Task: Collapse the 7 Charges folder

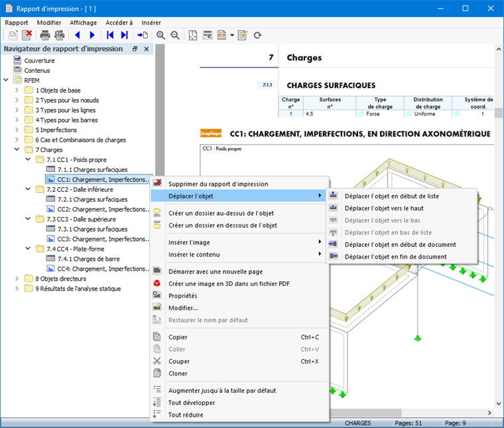Action: 17,149
